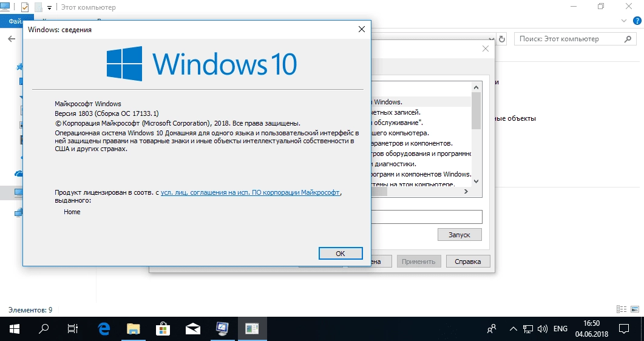Show hidden tray icons chevron
The width and height of the screenshot is (644, 341).
(514, 329)
